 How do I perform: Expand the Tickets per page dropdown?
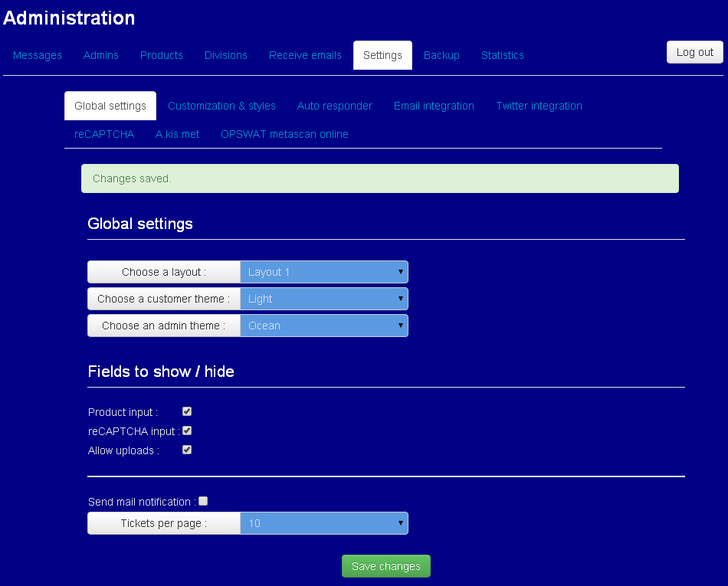[x=324, y=523]
